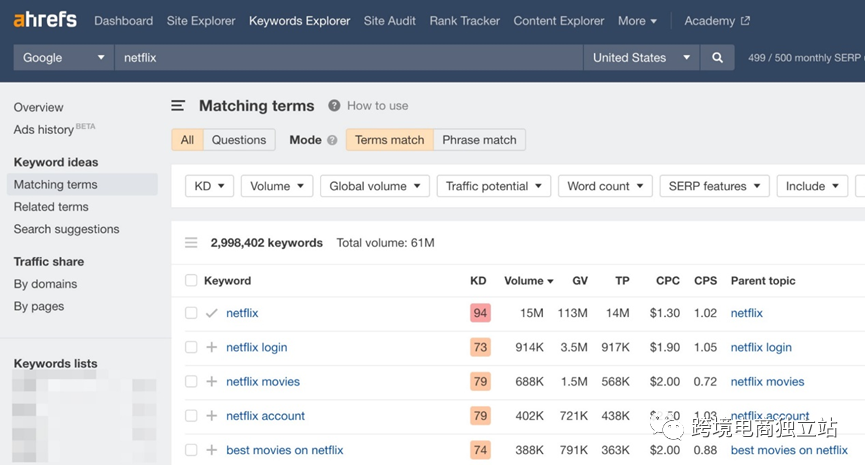Open the netflix movies keyword link
Screen dimensions: 865x465
(x=263, y=381)
